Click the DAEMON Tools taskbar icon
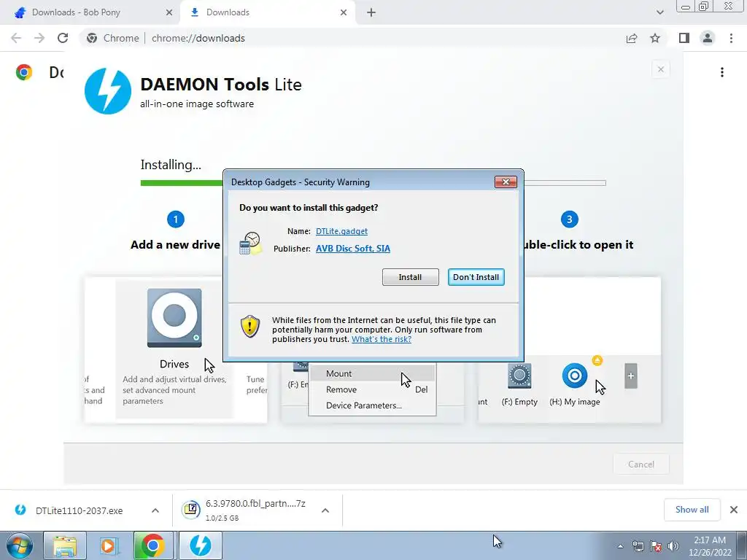747x560 pixels. 201,545
